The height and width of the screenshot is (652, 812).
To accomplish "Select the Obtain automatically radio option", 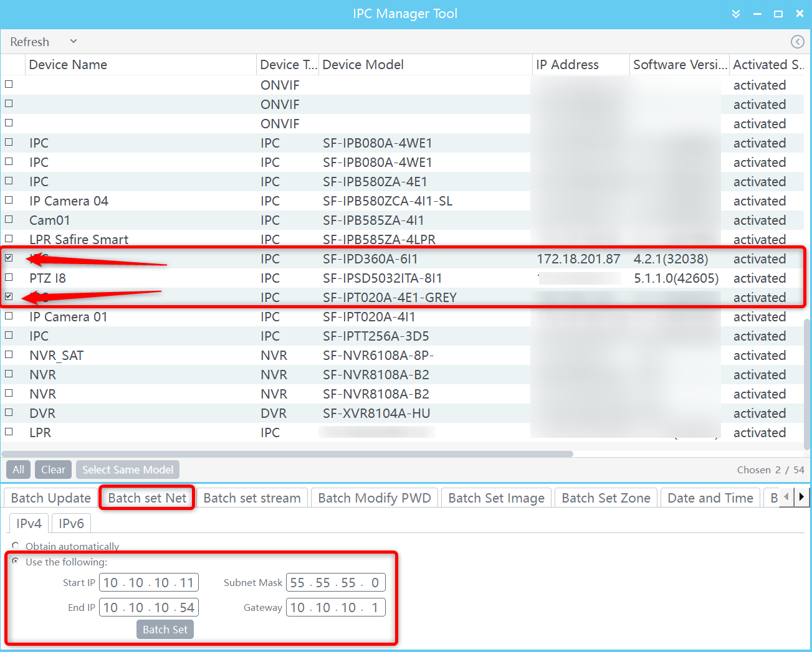I will pyautogui.click(x=15, y=546).
